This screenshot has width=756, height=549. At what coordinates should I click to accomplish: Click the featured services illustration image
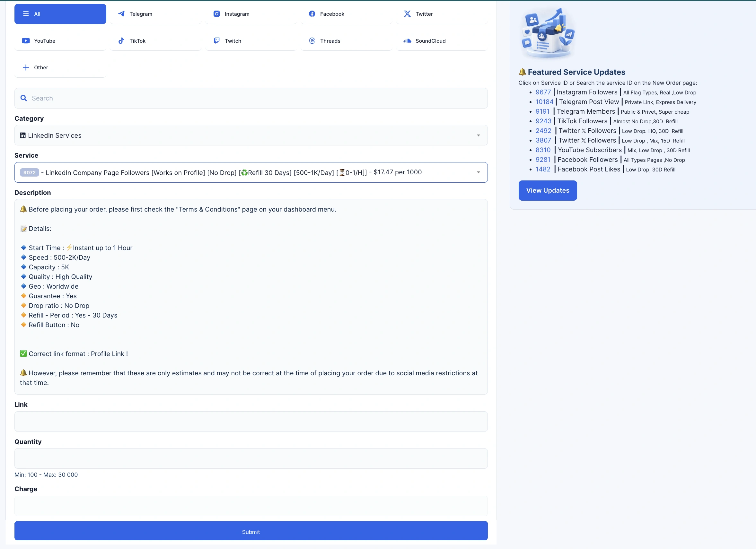tap(548, 33)
